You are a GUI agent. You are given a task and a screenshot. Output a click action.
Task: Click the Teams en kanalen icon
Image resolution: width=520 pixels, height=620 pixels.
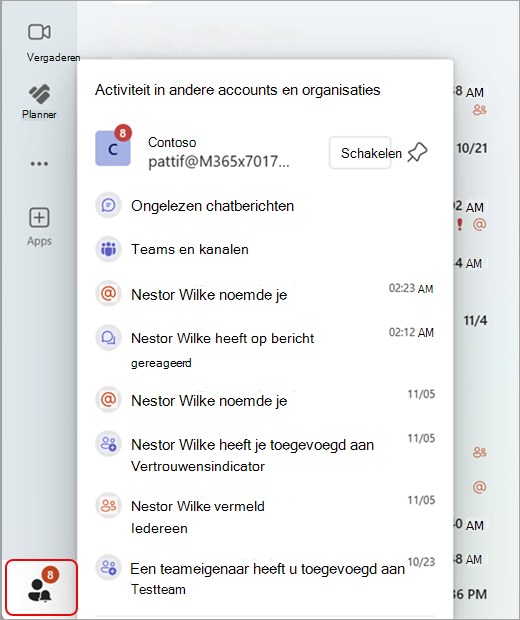pyautogui.click(x=108, y=250)
